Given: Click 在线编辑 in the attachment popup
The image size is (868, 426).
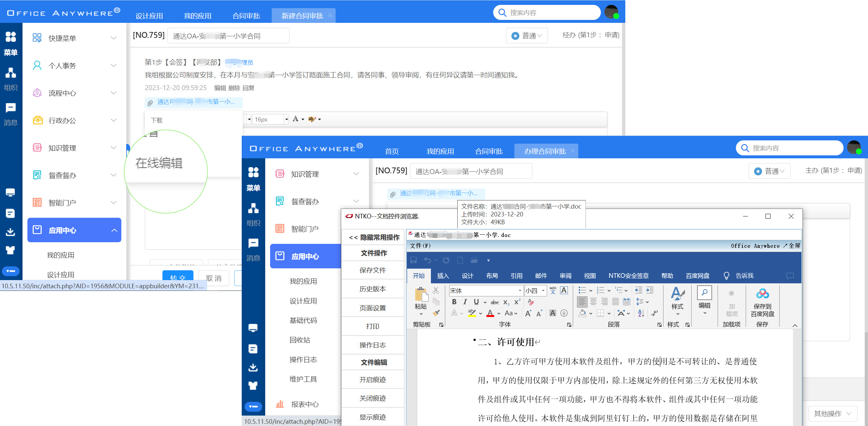Looking at the screenshot, I should tap(159, 163).
